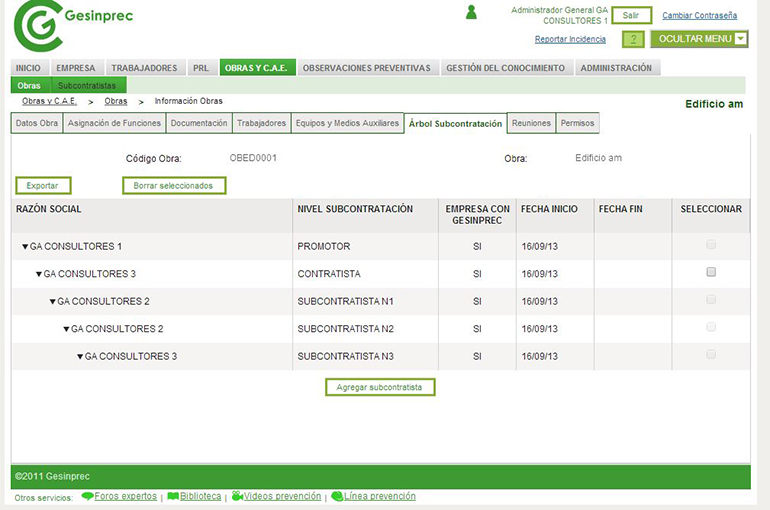Click the Línea prevención icon

point(337,496)
